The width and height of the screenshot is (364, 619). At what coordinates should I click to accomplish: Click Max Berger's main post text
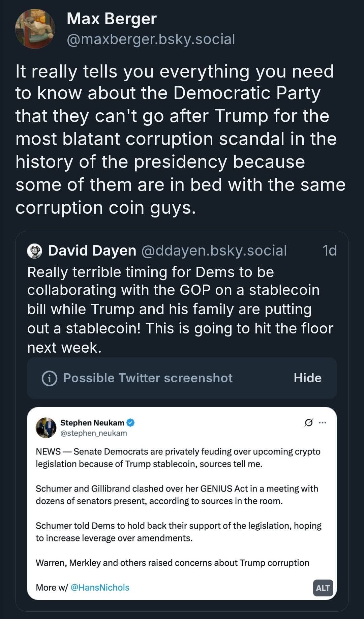pyautogui.click(x=180, y=139)
